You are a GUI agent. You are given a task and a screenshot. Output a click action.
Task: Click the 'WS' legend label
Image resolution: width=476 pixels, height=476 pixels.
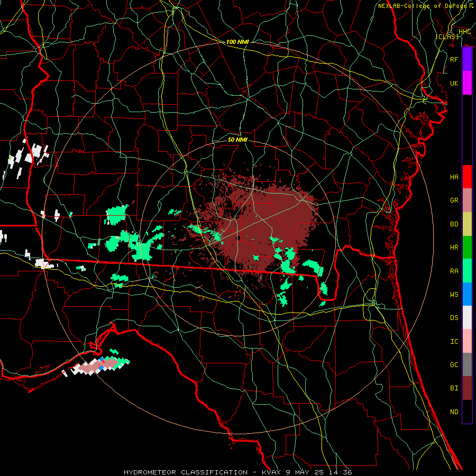tap(454, 295)
